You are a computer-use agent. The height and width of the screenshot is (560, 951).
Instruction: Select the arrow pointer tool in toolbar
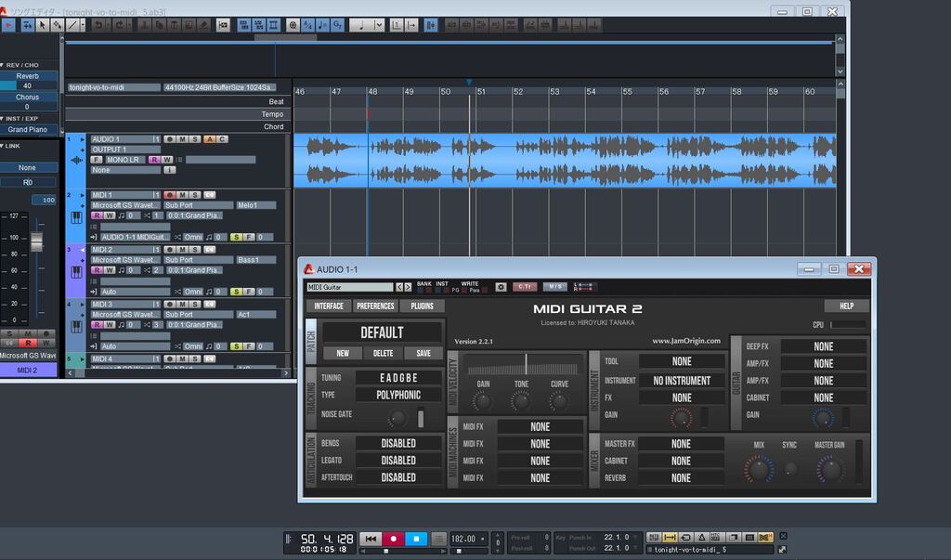(42, 25)
